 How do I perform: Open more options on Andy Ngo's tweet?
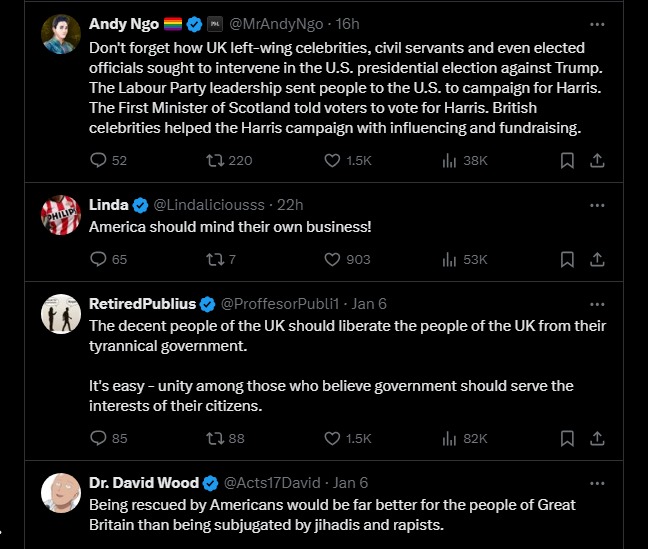pos(597,23)
